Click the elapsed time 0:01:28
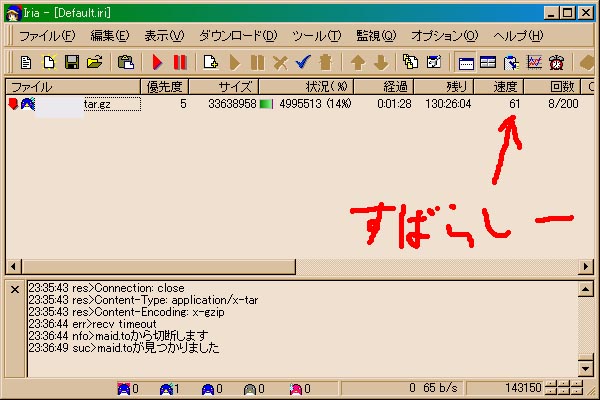This screenshot has height=400, width=600. coord(394,104)
